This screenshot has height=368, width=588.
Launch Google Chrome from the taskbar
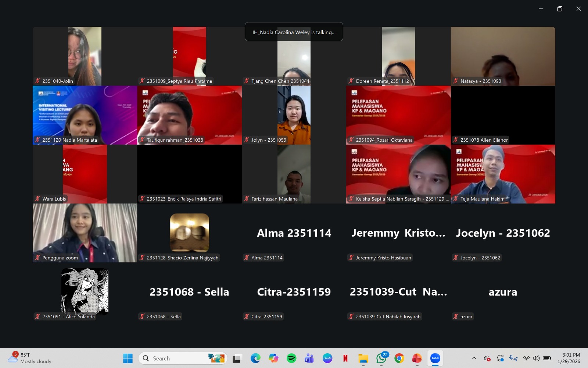399,358
